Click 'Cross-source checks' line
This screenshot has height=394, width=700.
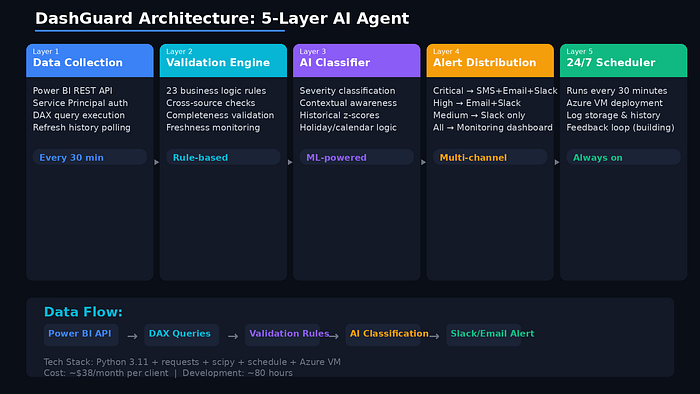click(x=211, y=103)
